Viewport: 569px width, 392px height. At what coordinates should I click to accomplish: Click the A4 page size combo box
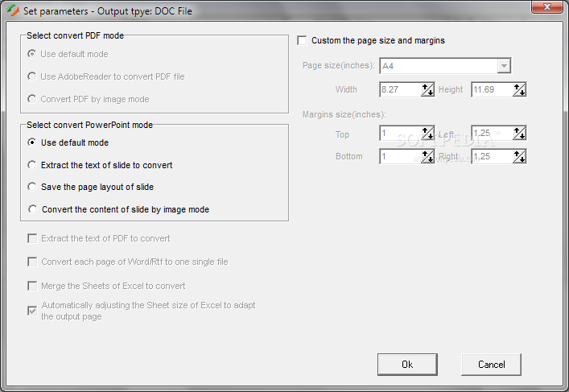tap(445, 66)
